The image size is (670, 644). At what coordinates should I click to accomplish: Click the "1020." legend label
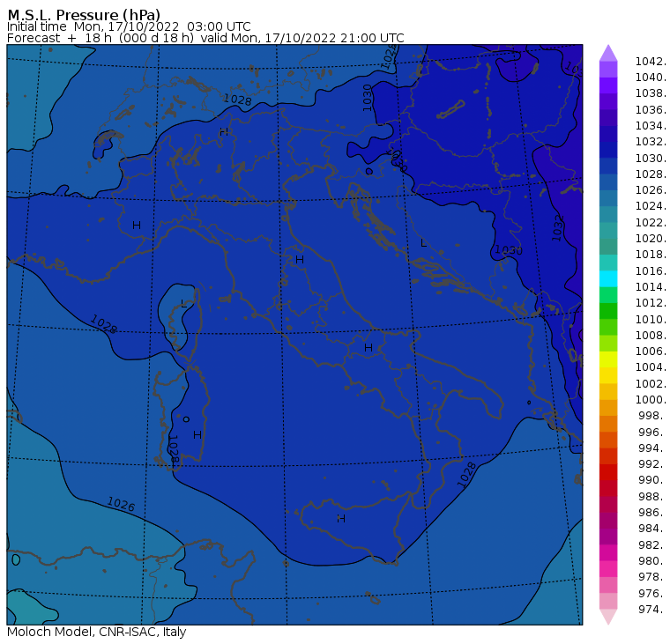[x=651, y=238]
